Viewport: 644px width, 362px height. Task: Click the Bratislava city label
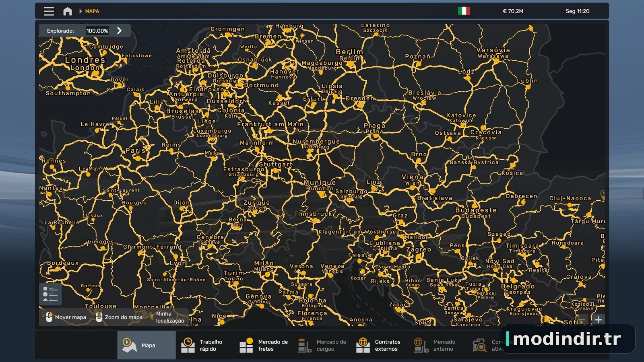(x=435, y=198)
